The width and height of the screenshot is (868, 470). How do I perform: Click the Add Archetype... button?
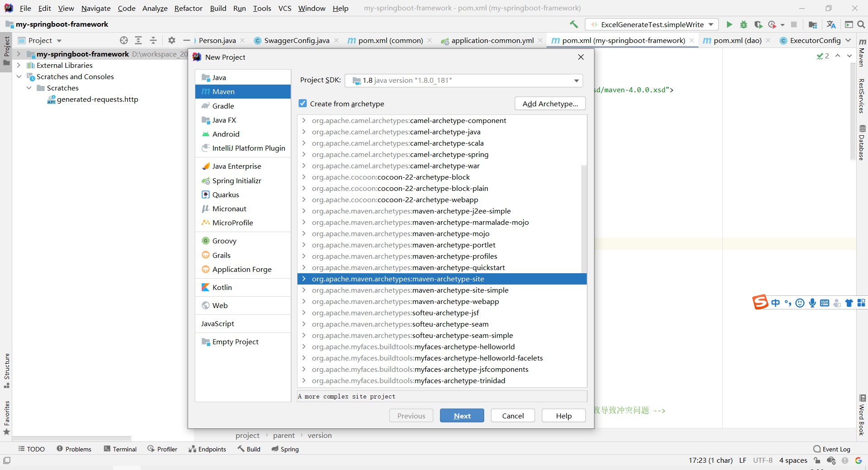[550, 104]
